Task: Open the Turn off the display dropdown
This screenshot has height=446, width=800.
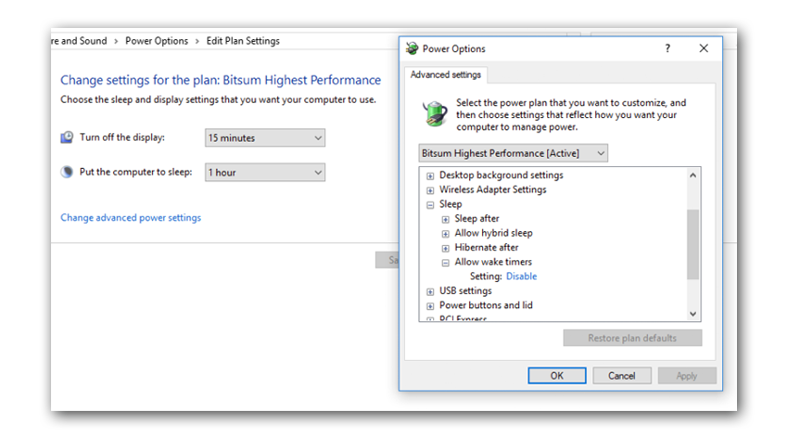Action: [x=265, y=138]
